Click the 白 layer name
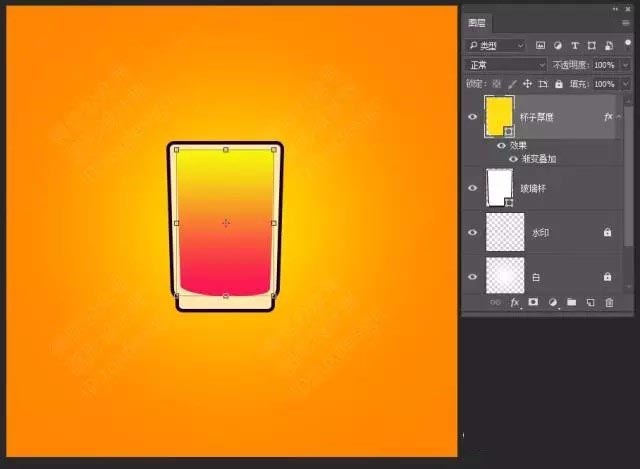Image resolution: width=640 pixels, height=469 pixels. 536,278
